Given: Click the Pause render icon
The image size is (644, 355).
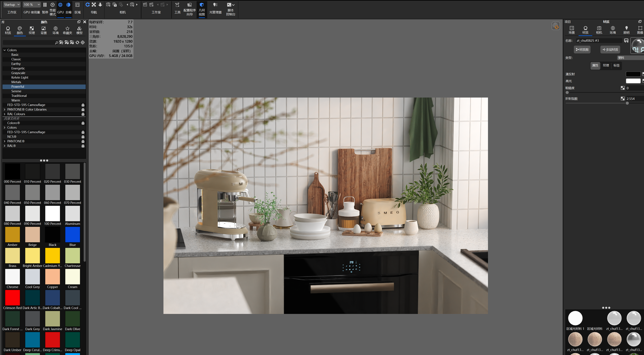Looking at the screenshot, I should point(45,5).
